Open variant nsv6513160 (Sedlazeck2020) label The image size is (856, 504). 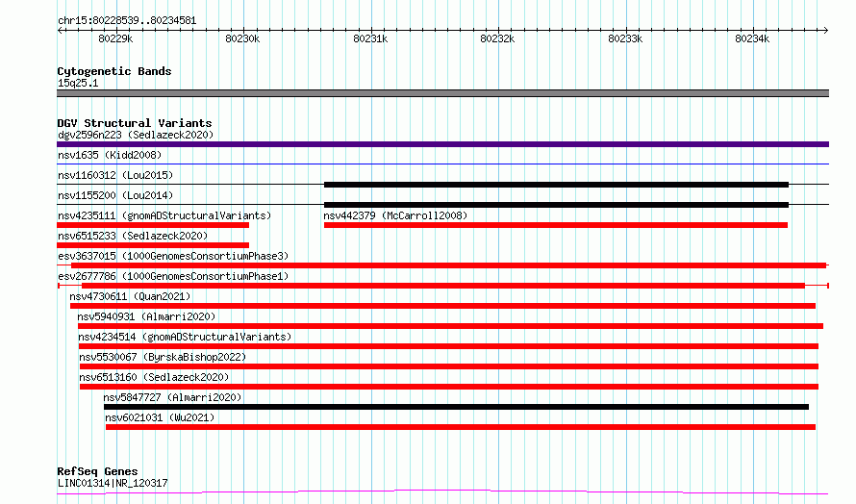coord(154,377)
